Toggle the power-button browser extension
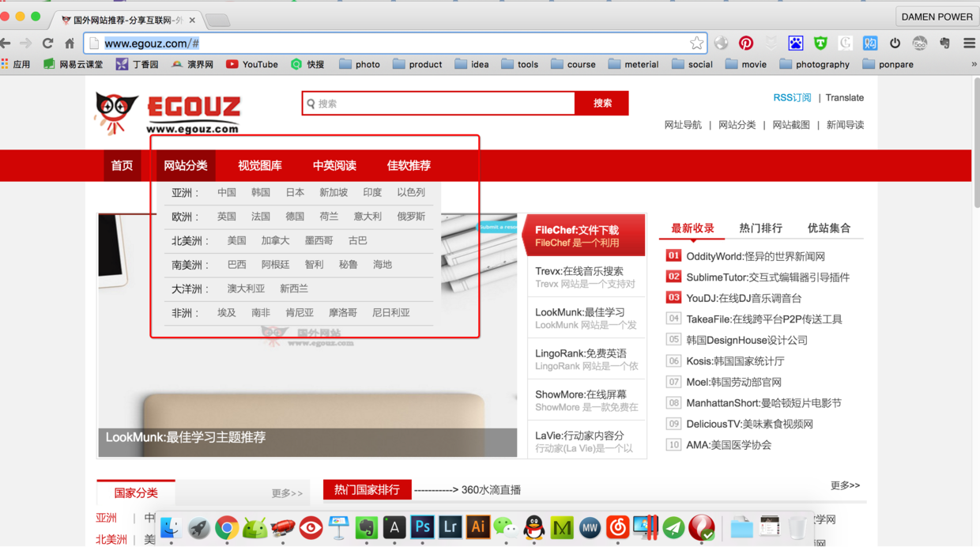Image resolution: width=980 pixels, height=547 pixels. [895, 43]
